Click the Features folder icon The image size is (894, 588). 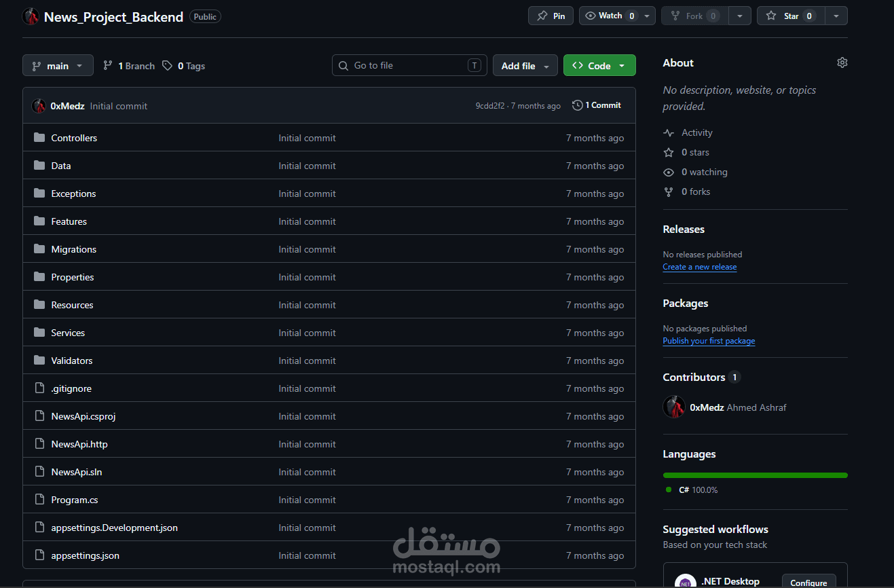[x=39, y=221]
